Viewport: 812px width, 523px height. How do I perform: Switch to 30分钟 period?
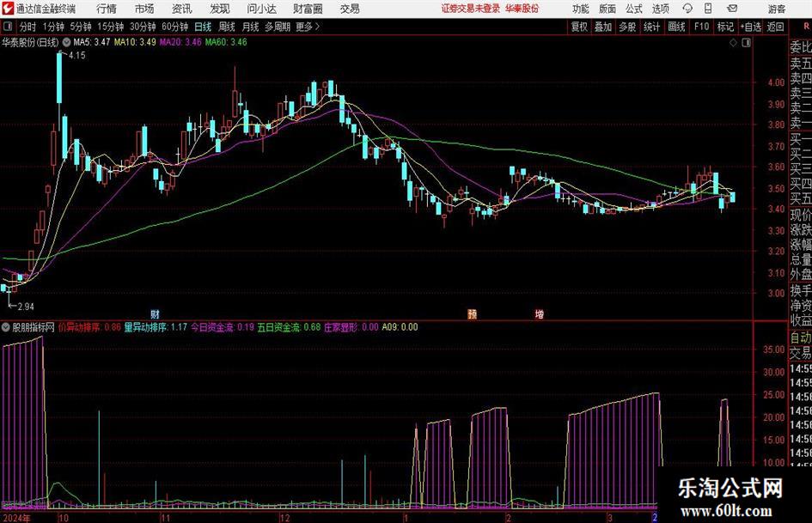pos(143,27)
